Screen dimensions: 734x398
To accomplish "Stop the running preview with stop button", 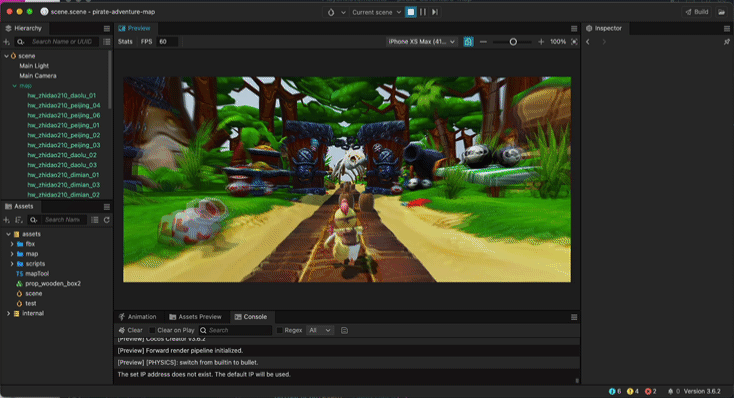I will pyautogui.click(x=411, y=12).
